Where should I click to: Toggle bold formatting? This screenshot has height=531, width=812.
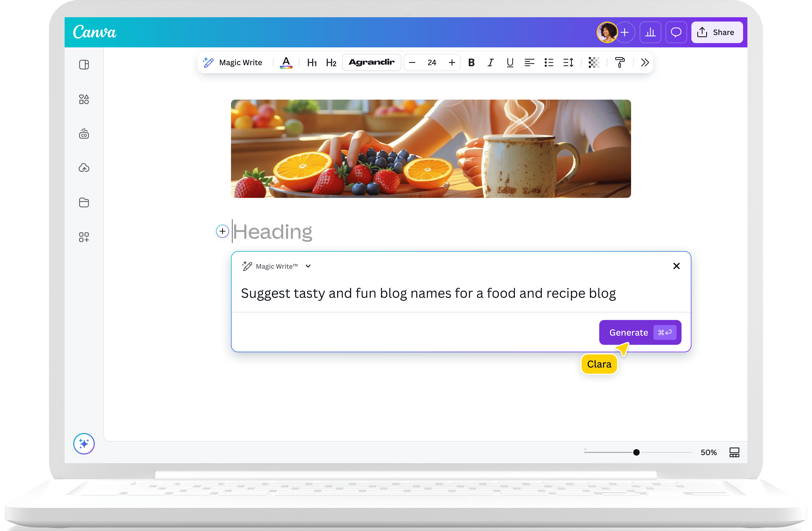(x=471, y=62)
